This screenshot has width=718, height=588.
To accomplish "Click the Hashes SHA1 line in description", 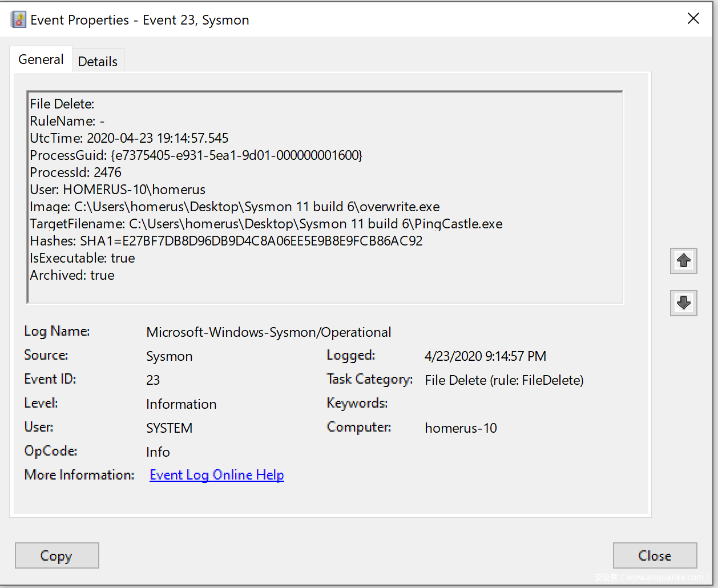I will click(226, 241).
